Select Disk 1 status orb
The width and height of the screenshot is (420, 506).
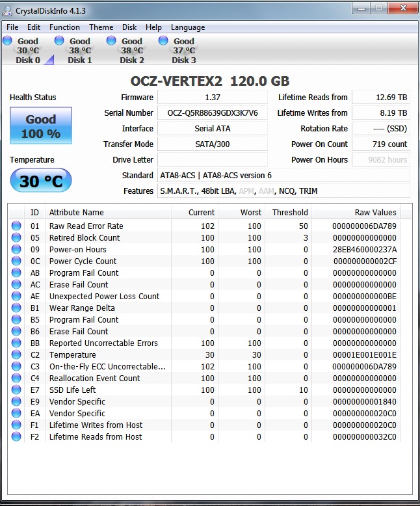(x=59, y=41)
